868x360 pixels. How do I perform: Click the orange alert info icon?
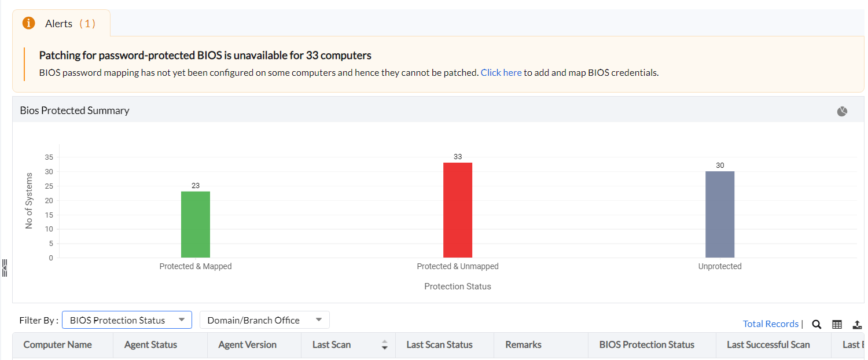(x=28, y=23)
